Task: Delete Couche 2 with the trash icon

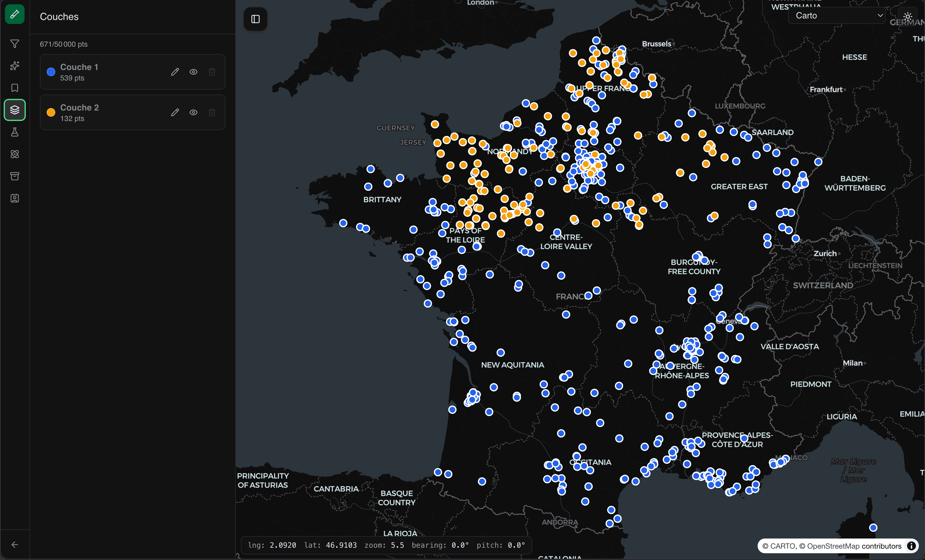Action: pos(212,112)
